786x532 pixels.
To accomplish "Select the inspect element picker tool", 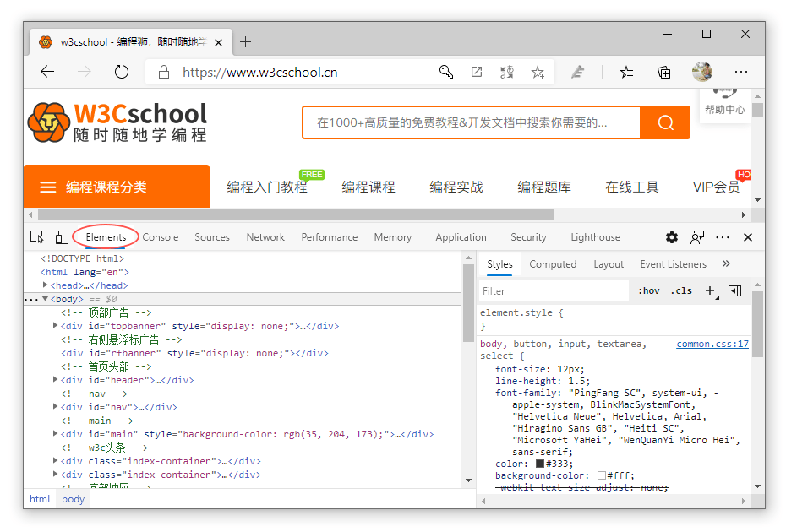I will [35, 237].
